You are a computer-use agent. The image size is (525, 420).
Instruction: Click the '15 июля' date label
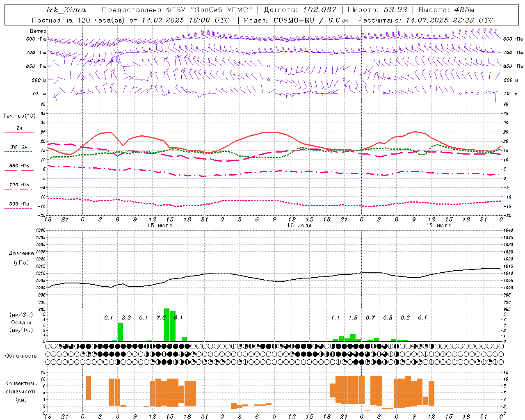(160, 226)
